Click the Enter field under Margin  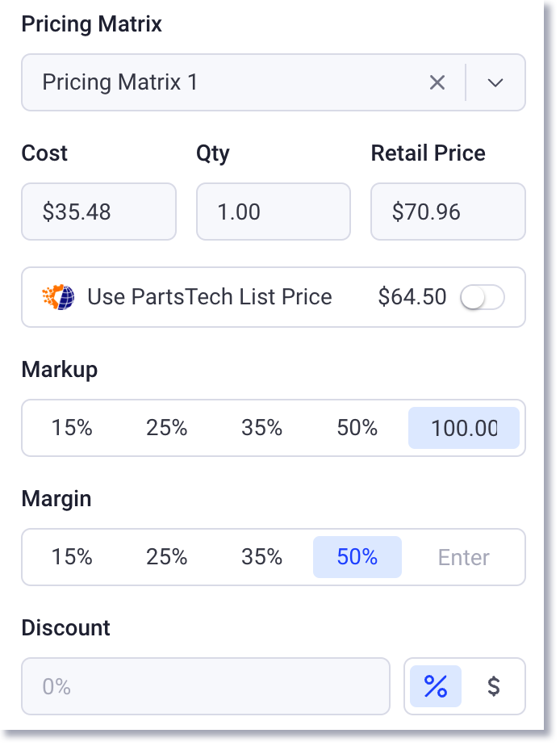(464, 557)
